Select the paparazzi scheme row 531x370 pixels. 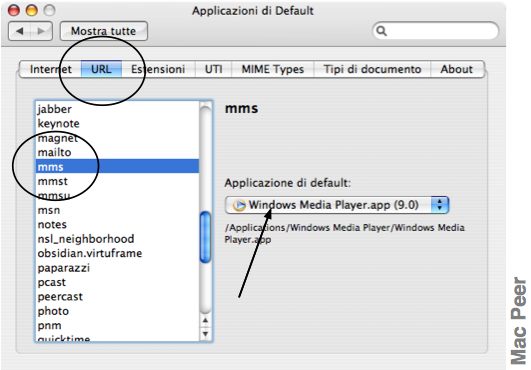[117, 268]
